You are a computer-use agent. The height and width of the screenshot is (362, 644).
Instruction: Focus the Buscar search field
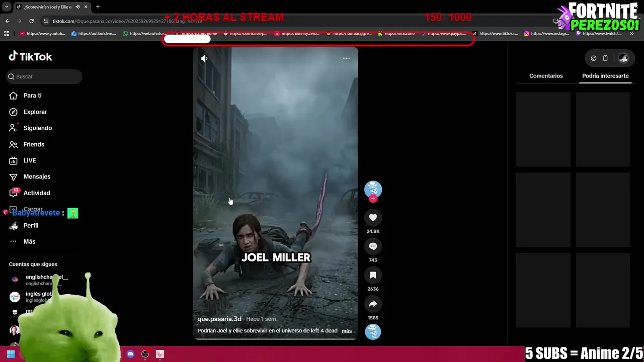(x=44, y=76)
